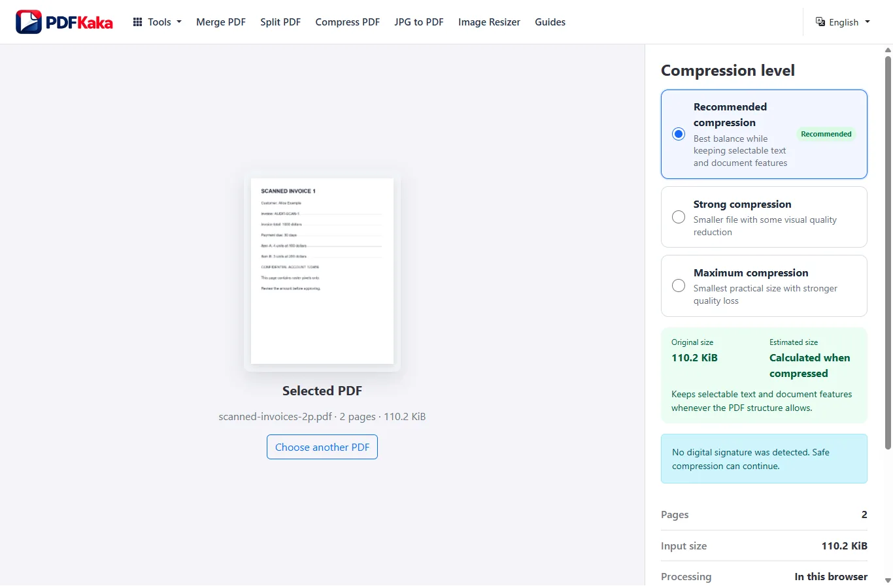Select Maximum compression radio button

679,286
